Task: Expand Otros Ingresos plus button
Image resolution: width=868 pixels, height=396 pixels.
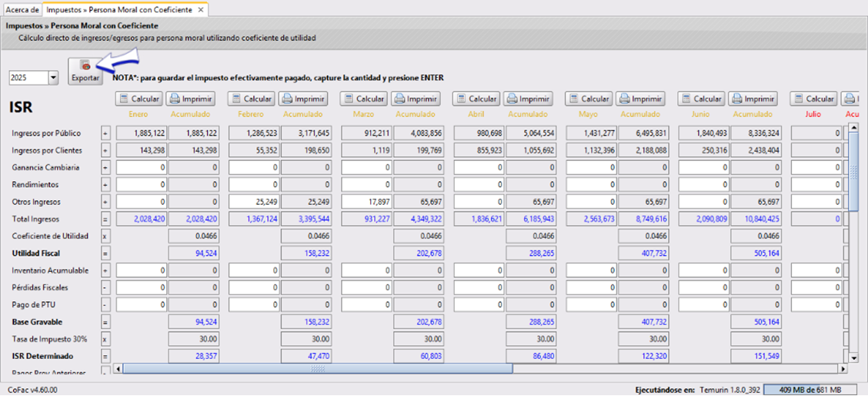Action: [106, 202]
